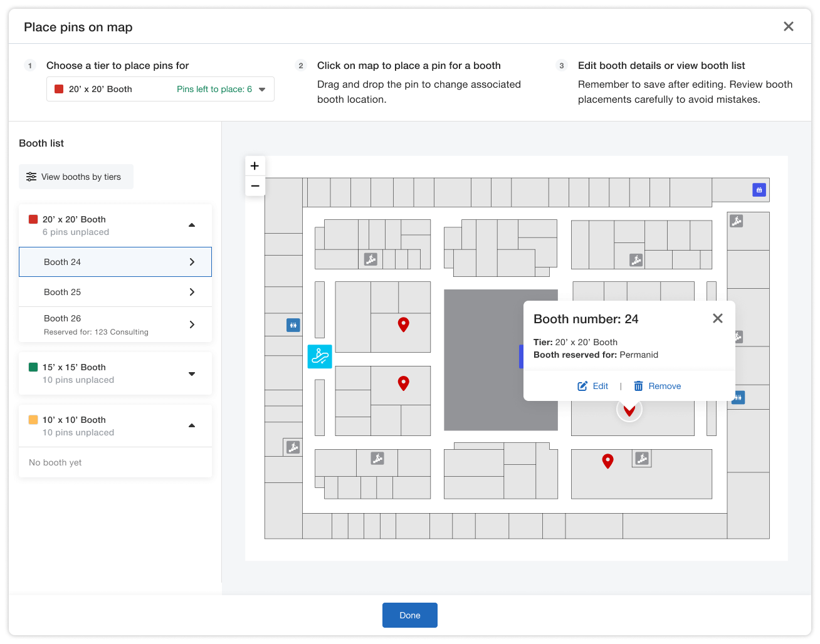Image resolution: width=820 pixels, height=644 pixels.
Task: Collapse the 20' x 20' Booth group
Action: click(192, 225)
